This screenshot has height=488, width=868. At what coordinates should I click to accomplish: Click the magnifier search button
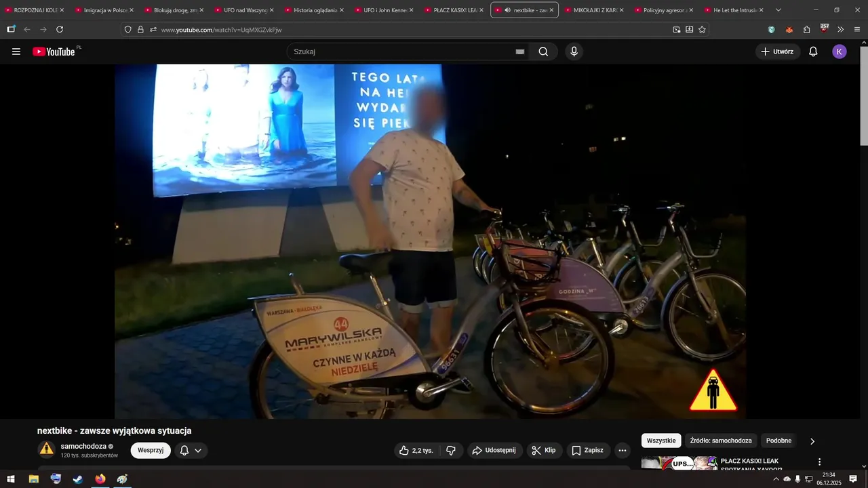point(543,52)
